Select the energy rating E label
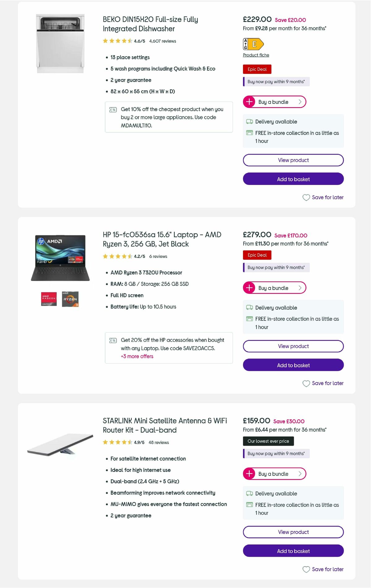Viewport: 371px width, 588px height. pyautogui.click(x=254, y=44)
